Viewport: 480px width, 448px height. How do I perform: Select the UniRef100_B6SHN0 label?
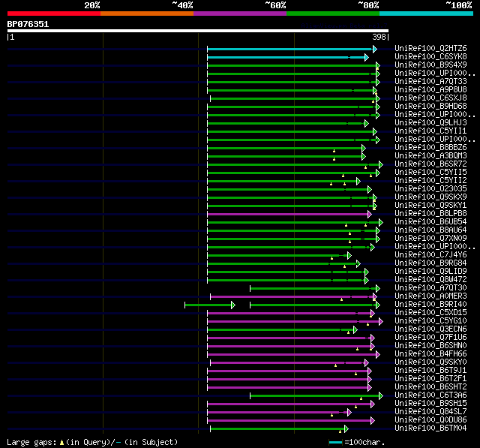tap(430, 346)
